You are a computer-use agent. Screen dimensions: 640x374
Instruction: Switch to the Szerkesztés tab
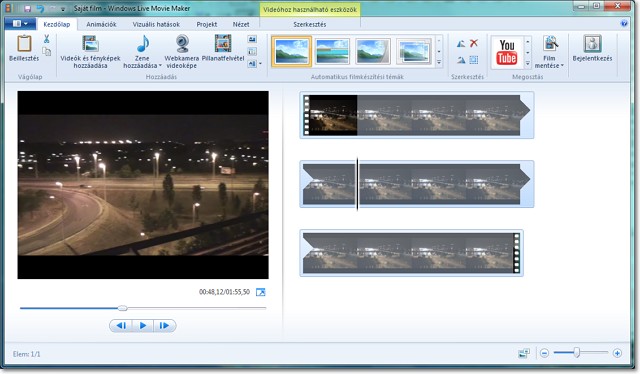[309, 24]
